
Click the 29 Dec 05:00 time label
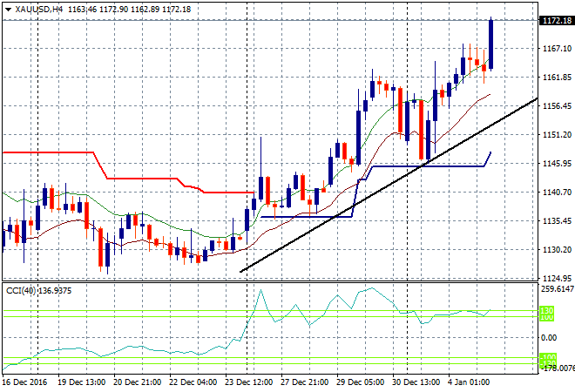tap(360, 382)
